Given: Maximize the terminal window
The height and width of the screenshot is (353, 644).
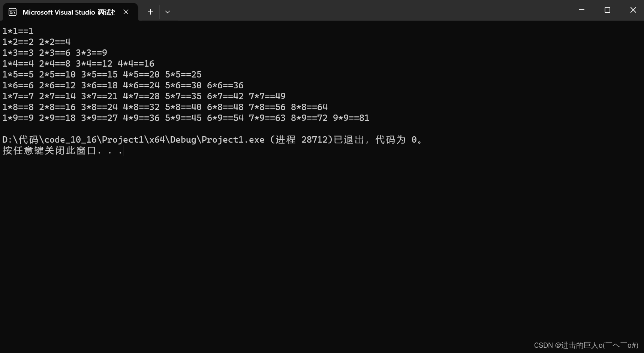Looking at the screenshot, I should (x=607, y=10).
